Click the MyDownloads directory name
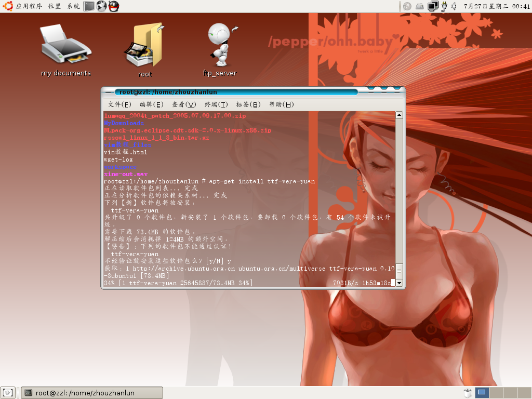 click(124, 123)
